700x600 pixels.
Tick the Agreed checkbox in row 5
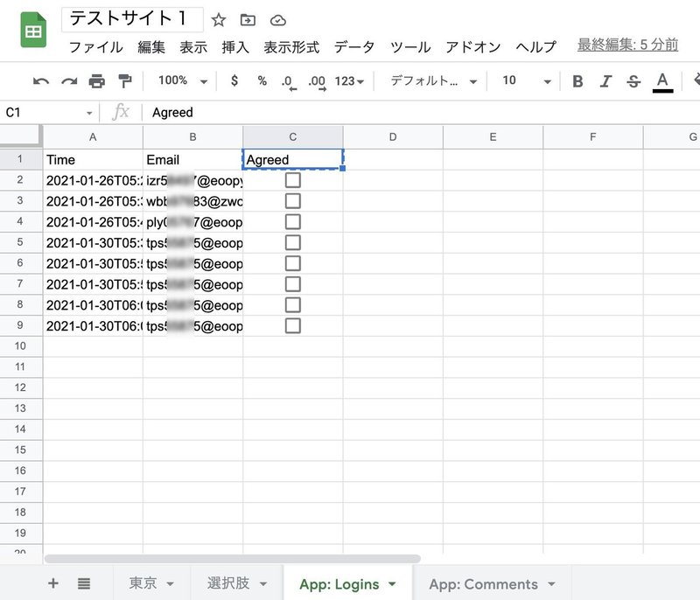tap(293, 242)
